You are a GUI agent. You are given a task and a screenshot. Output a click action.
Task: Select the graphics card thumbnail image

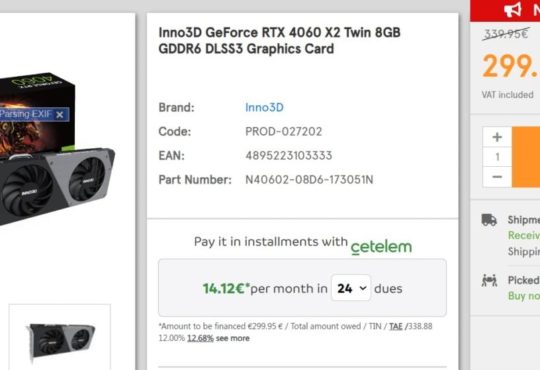tap(60, 339)
